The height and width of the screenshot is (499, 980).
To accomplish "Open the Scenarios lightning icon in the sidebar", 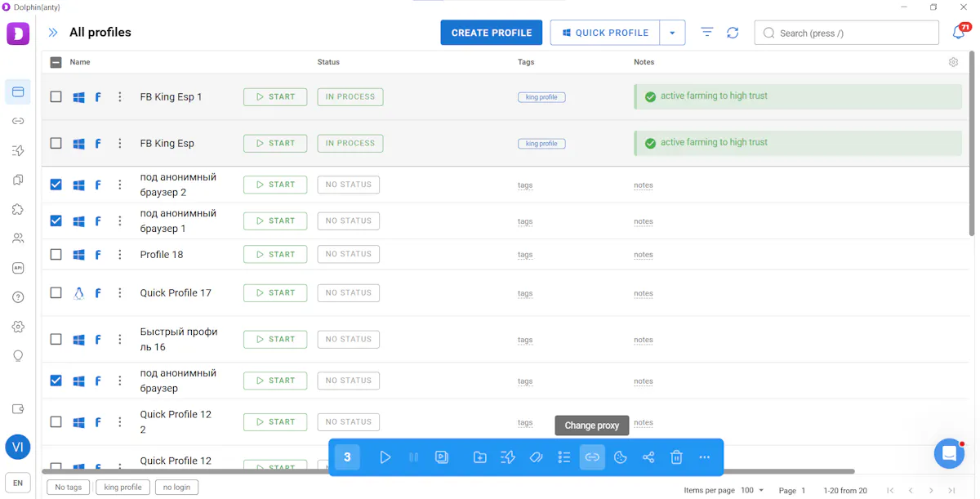I will 18,150.
